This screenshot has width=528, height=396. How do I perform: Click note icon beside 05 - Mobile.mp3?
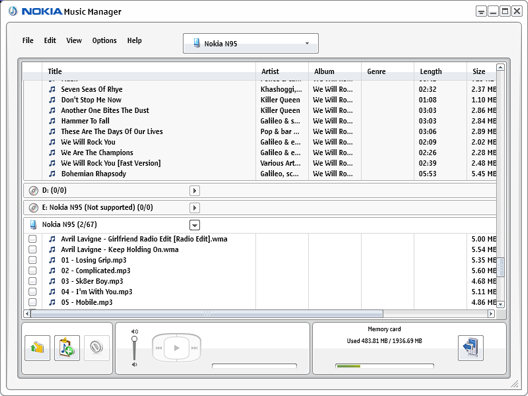[52, 302]
